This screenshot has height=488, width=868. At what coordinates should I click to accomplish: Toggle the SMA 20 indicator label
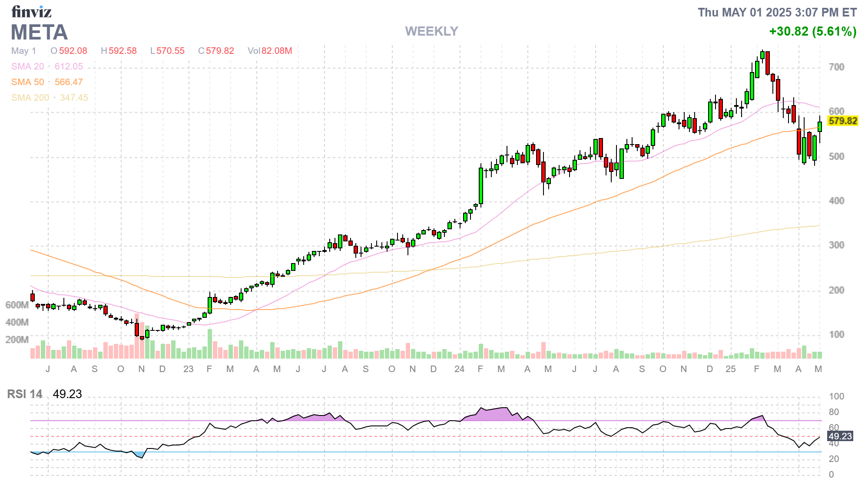pyautogui.click(x=27, y=66)
